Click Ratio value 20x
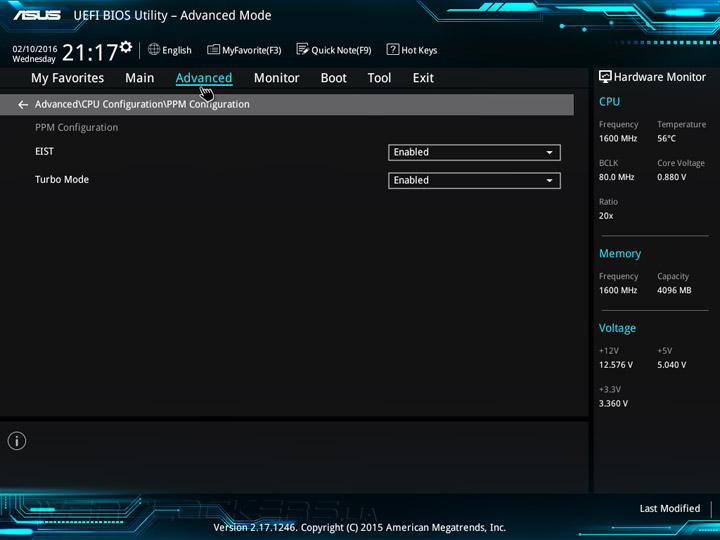 [606, 215]
